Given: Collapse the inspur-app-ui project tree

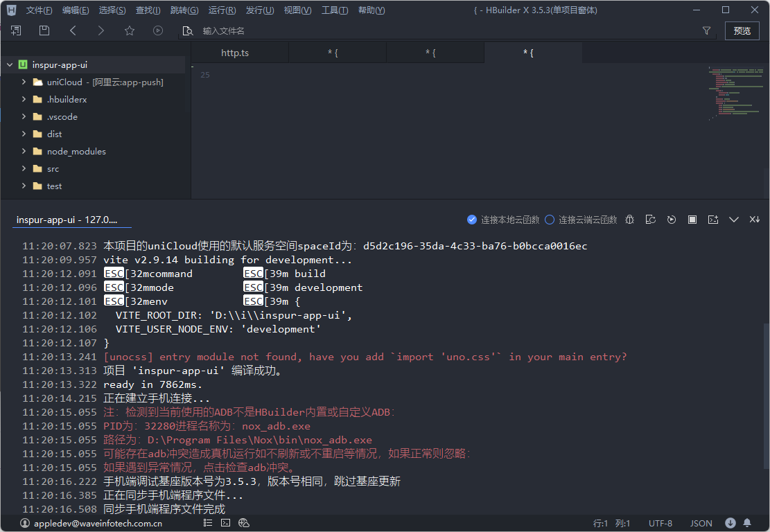Looking at the screenshot, I should [10, 64].
